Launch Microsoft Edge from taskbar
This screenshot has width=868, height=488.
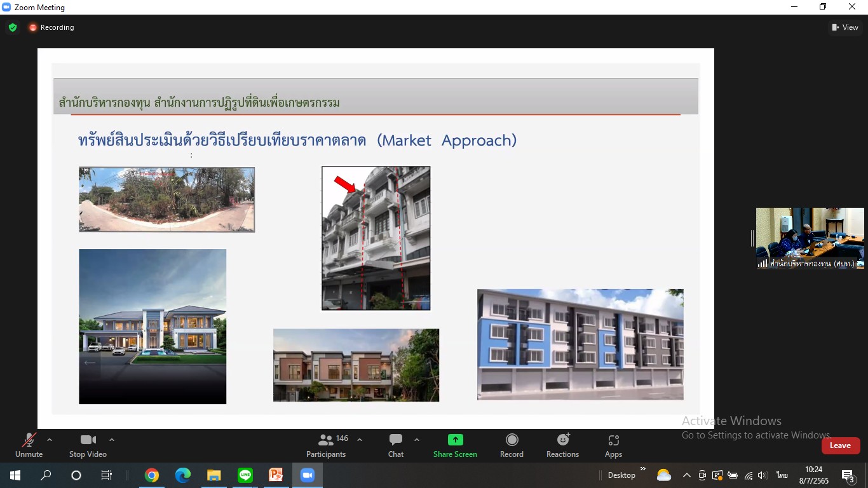[x=182, y=475]
